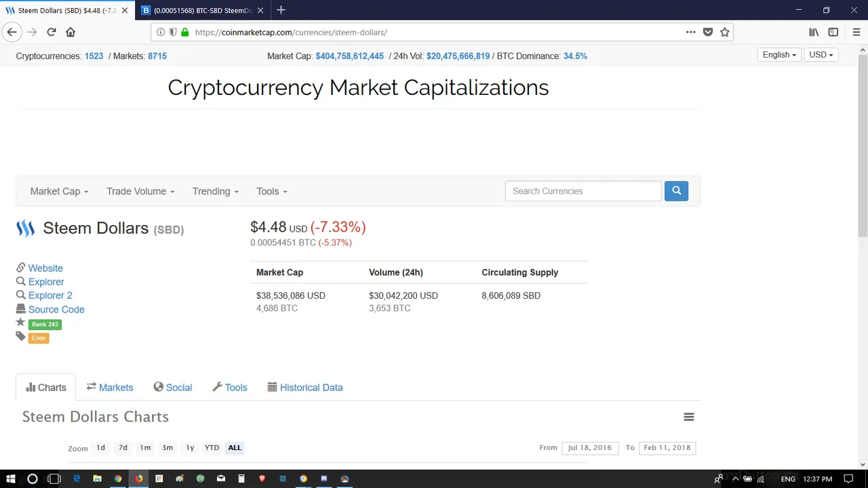Viewport: 868px width, 488px height.
Task: Set chart zoom to 1d
Action: pyautogui.click(x=100, y=447)
